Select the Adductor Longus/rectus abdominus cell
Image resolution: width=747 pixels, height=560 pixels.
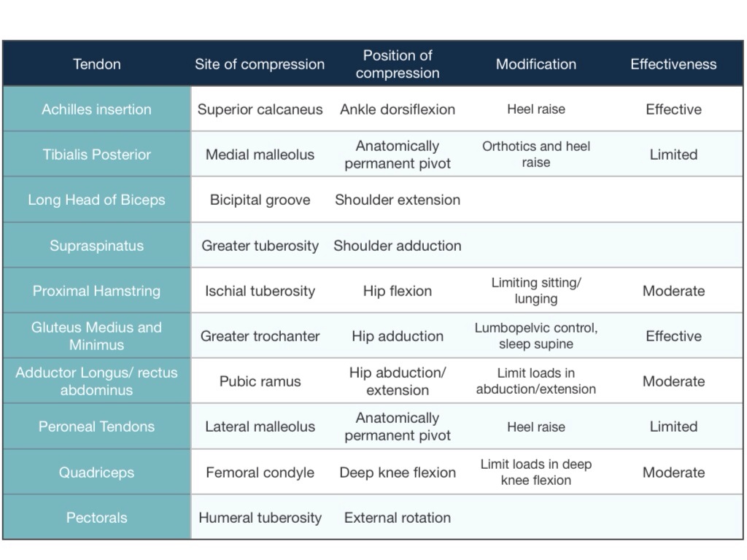click(x=97, y=381)
